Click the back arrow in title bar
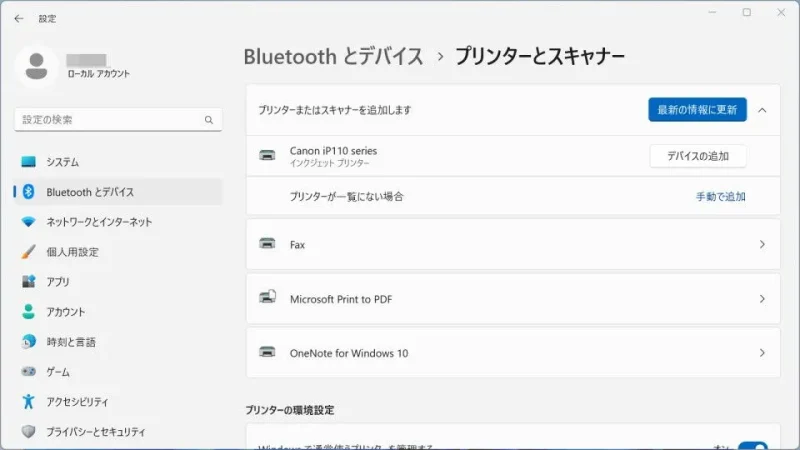The image size is (800, 450). click(x=19, y=18)
